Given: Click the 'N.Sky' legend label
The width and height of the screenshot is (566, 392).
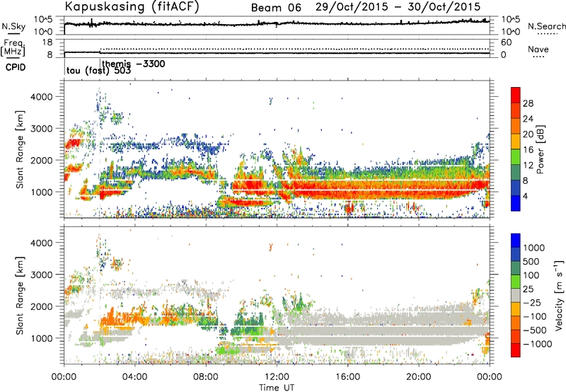Looking at the screenshot, I should point(13,26).
